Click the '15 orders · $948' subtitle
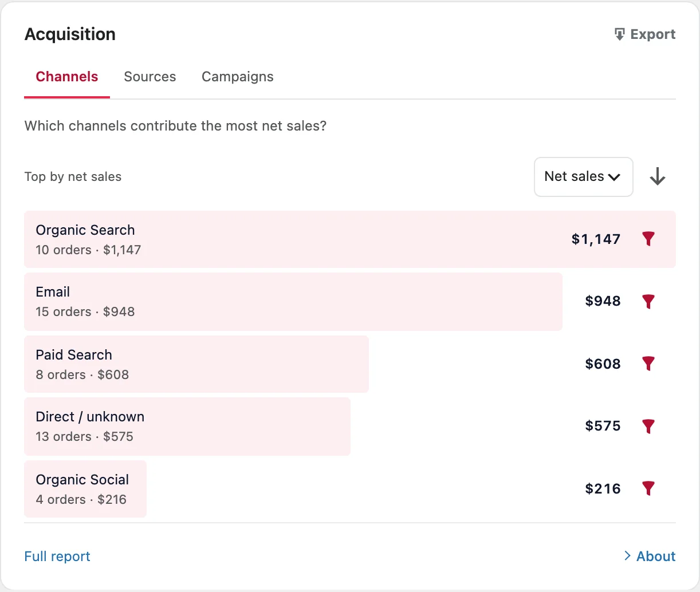 click(85, 311)
